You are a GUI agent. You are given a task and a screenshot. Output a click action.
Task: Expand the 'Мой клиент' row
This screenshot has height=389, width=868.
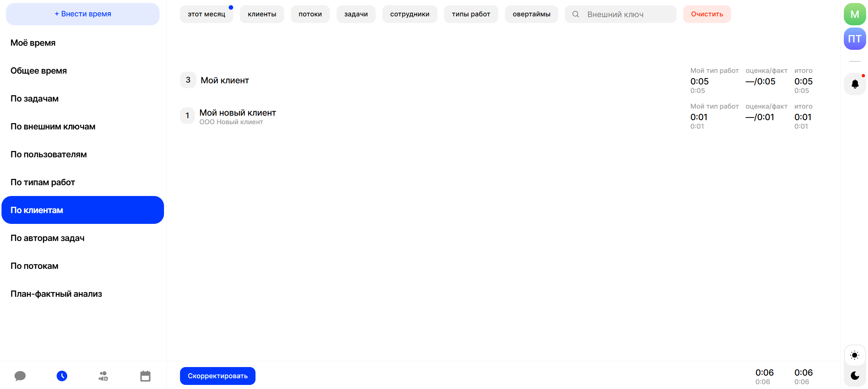click(x=225, y=80)
